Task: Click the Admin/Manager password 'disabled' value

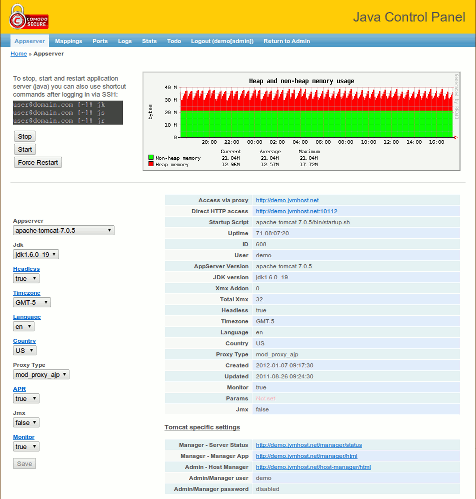Action: pos(267,489)
